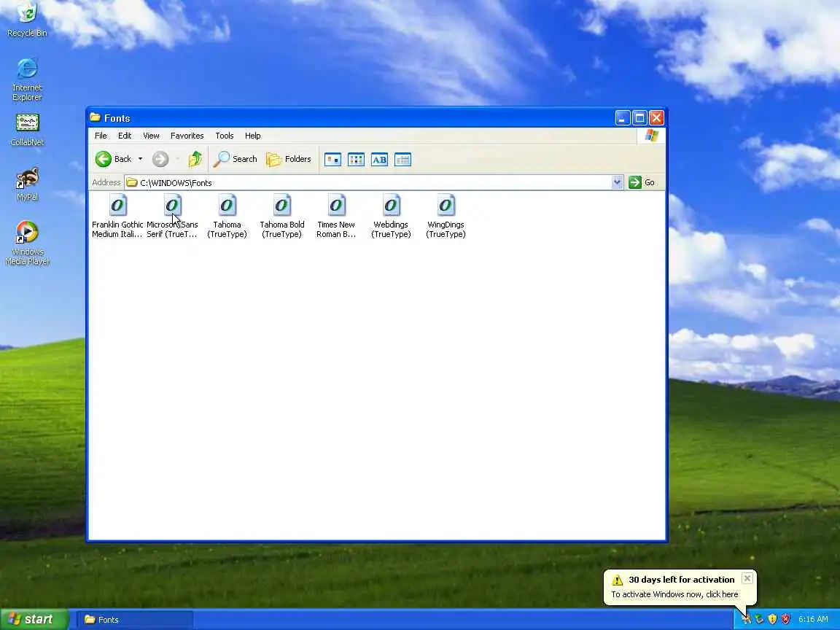Open the Edit menu

click(x=125, y=136)
